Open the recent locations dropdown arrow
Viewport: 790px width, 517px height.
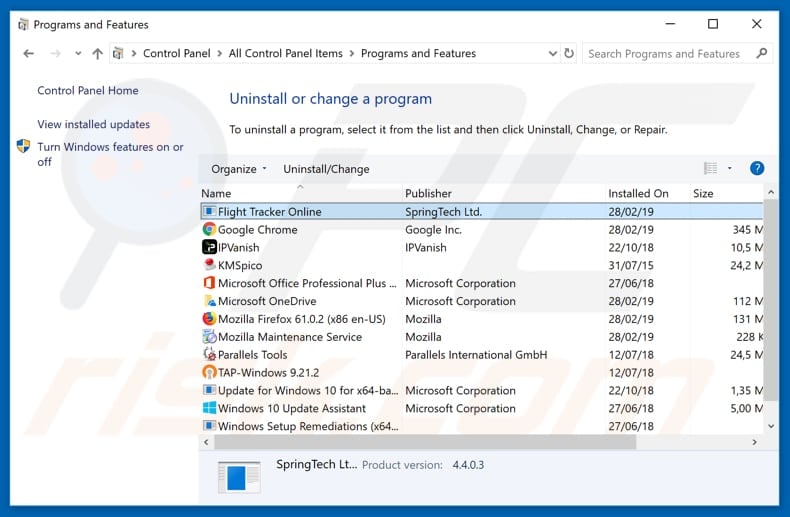point(78,53)
